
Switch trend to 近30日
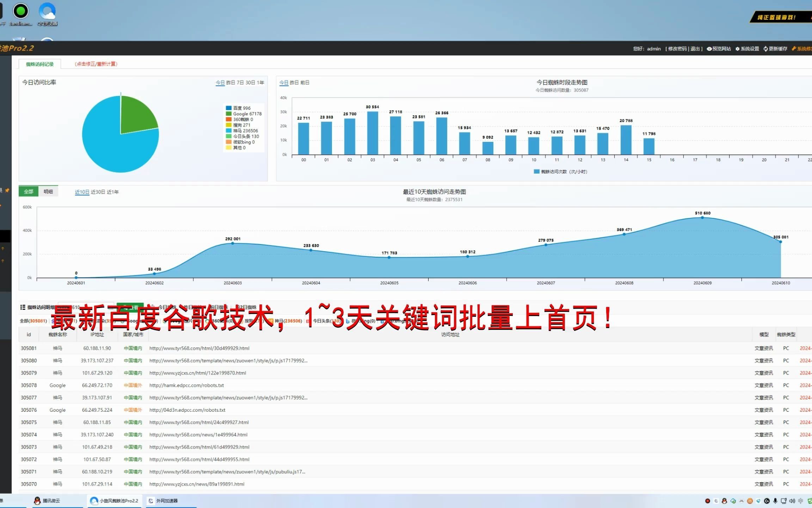pos(98,192)
